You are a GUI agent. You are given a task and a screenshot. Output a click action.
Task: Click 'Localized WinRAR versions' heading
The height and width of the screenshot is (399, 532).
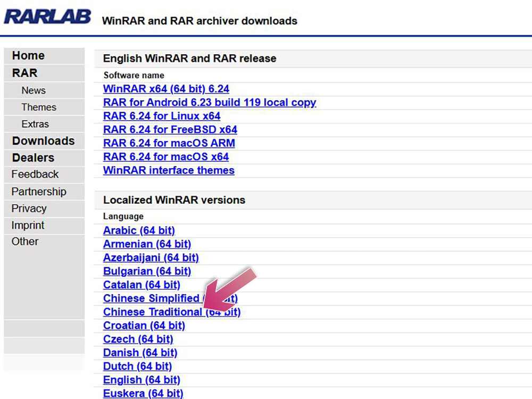click(174, 200)
